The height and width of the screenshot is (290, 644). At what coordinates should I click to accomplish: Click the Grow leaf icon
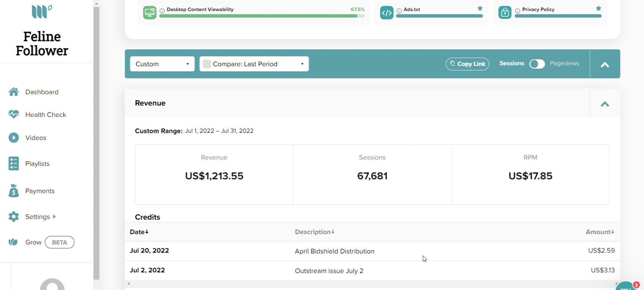14,242
